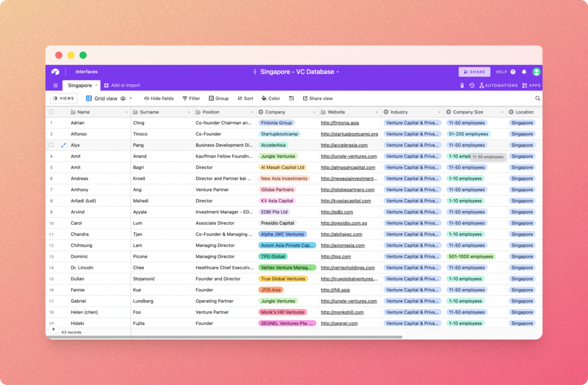The height and width of the screenshot is (385, 588).
Task: Toggle the select-all checkbox in header
Action: tap(51, 112)
